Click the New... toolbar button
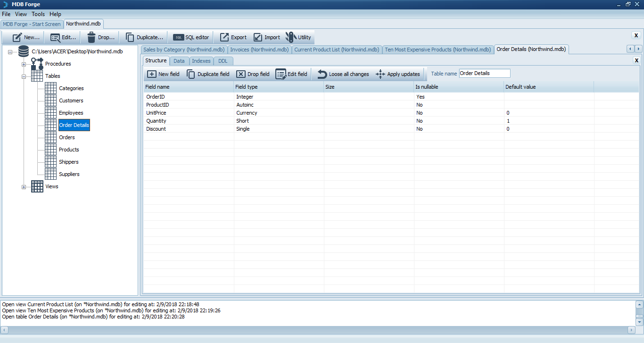This screenshot has height=343, width=644. coord(26,37)
